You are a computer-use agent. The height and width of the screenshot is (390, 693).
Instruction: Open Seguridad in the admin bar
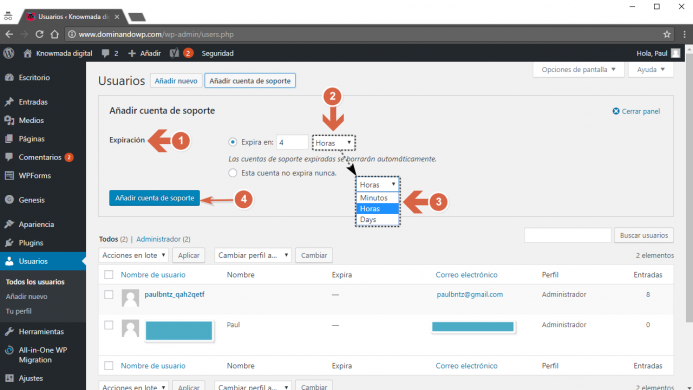[217, 53]
